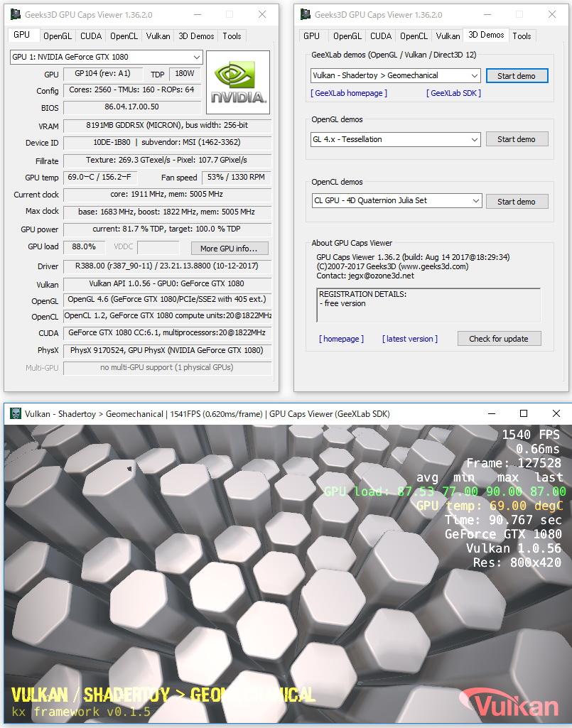Click the Vulkan API 1.0.56 field
This screenshot has width=572, height=728.
click(x=167, y=284)
